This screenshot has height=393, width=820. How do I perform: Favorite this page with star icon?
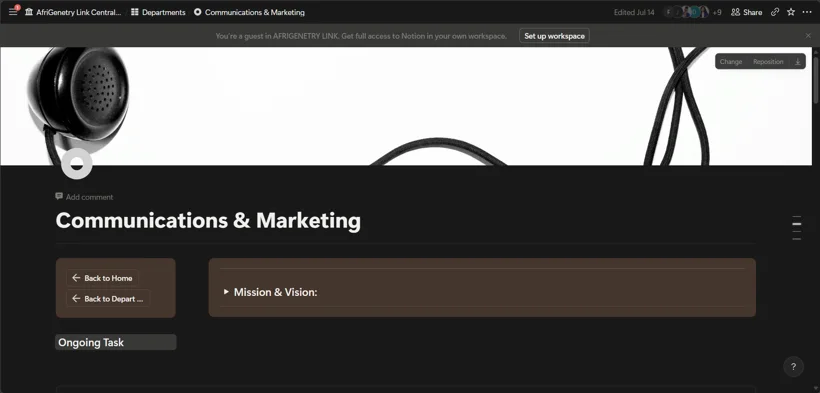791,12
